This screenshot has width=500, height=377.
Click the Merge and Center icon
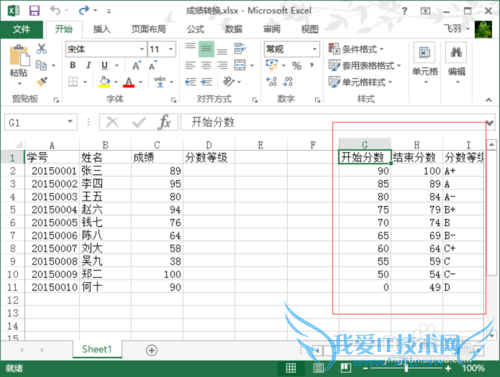[240, 65]
